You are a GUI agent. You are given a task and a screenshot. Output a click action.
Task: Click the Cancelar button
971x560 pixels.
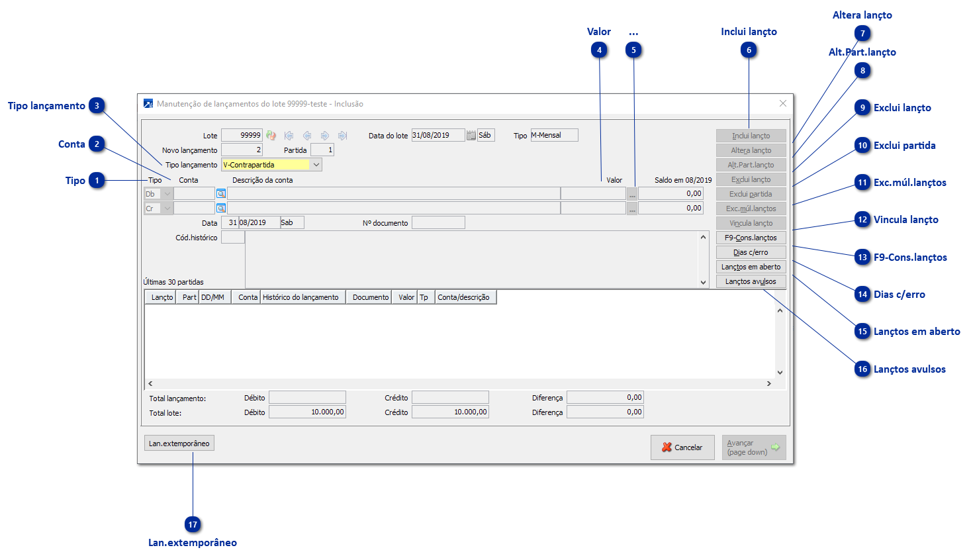682,447
